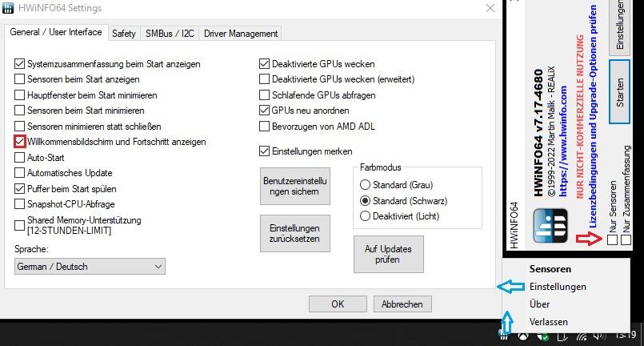
Task: Enable Sensoren beim Start anzeigen
Action: [x=19, y=79]
